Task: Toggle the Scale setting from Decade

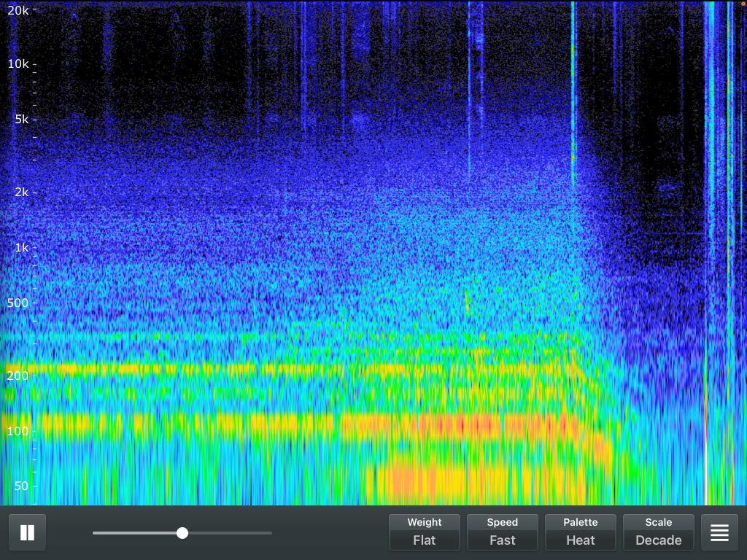Action: pos(658,532)
